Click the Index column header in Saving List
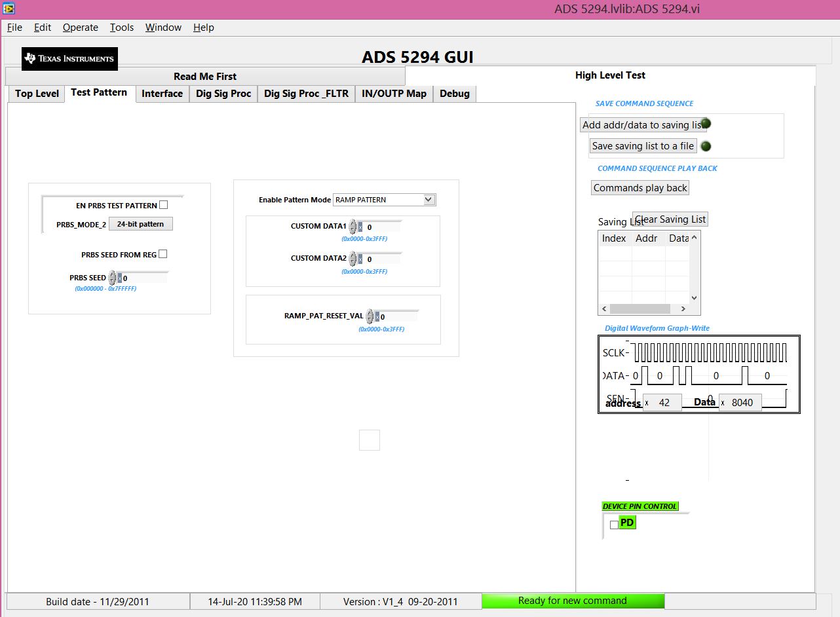The image size is (840, 617). [x=615, y=238]
